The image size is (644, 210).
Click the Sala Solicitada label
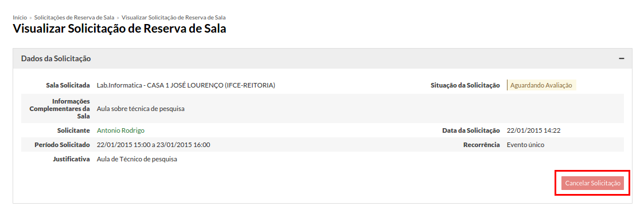pyautogui.click(x=68, y=85)
